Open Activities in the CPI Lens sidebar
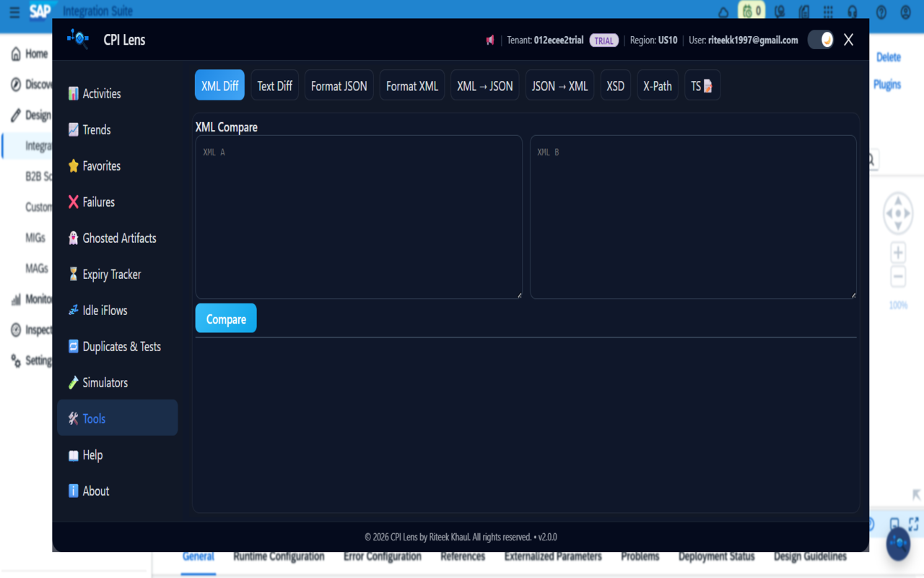This screenshot has width=924, height=578. 73,93
